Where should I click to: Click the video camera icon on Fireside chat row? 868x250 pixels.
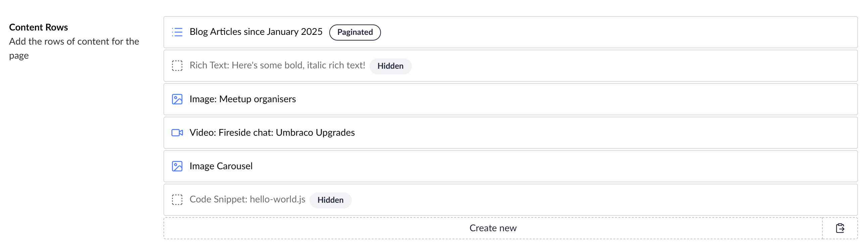(177, 133)
